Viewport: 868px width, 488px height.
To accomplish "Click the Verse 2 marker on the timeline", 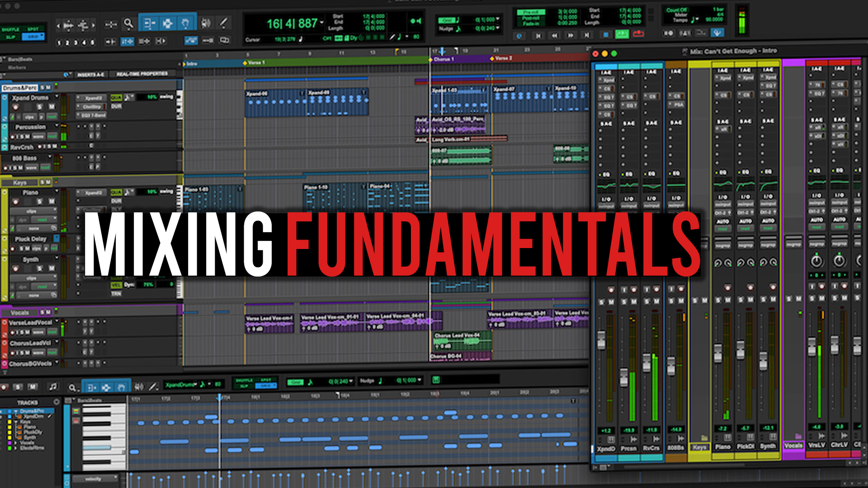I will (x=502, y=58).
